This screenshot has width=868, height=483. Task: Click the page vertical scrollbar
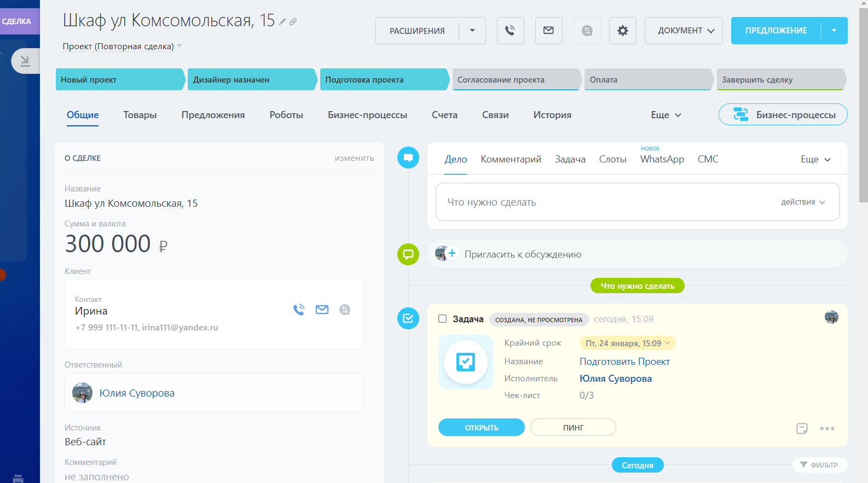point(863,104)
